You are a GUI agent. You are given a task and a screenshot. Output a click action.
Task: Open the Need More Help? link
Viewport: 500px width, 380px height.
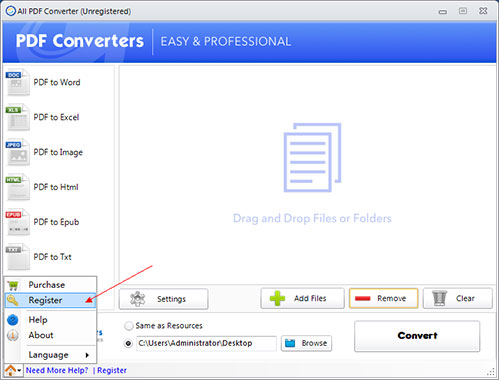click(57, 370)
